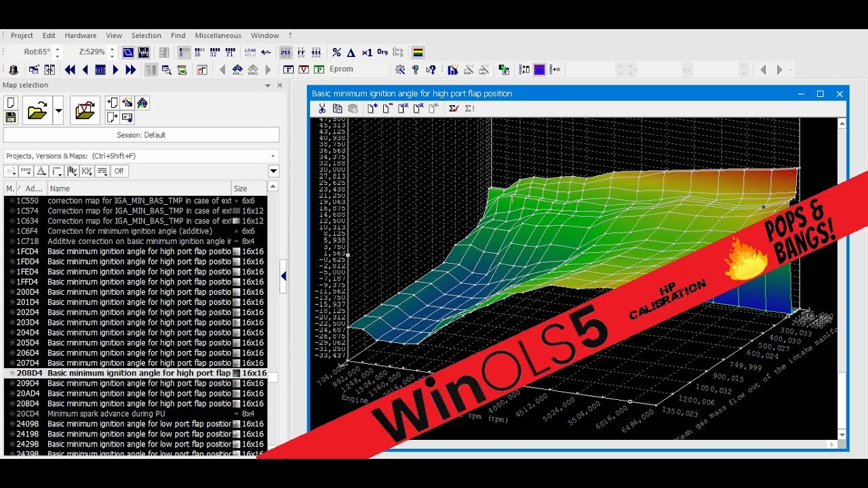Switch to 3D view mode icon

pos(128,52)
